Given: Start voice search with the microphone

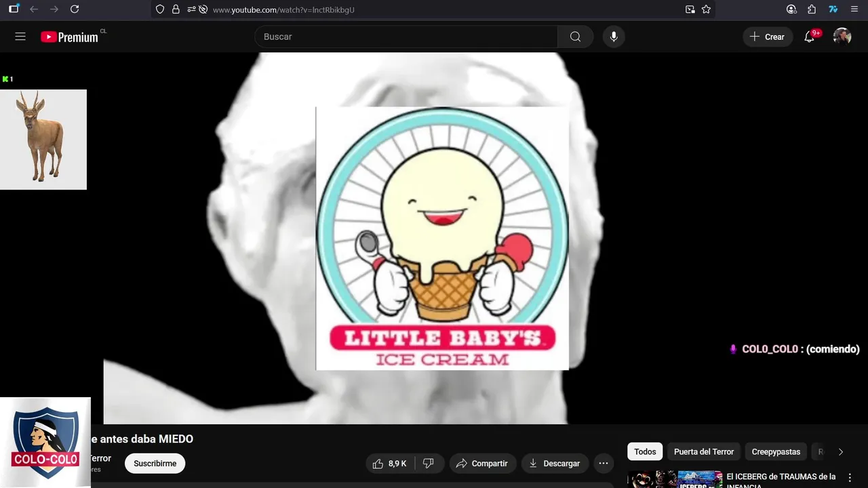Looking at the screenshot, I should pyautogui.click(x=614, y=37).
